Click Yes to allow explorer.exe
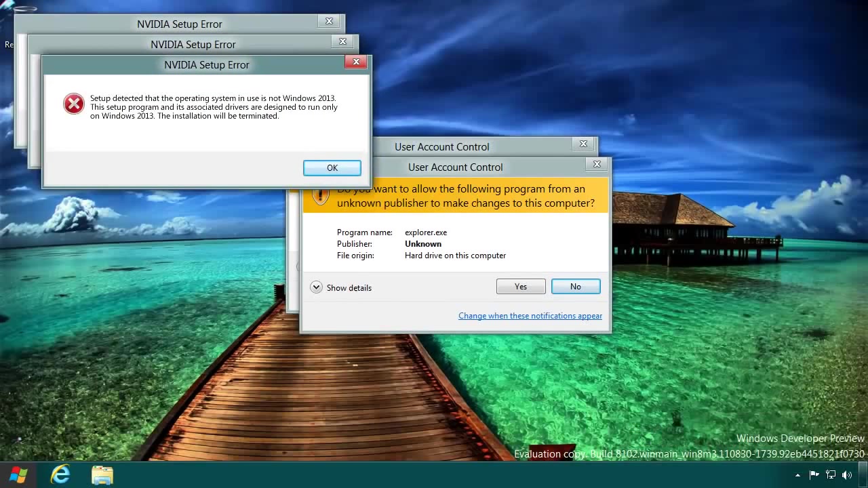 [x=520, y=287]
